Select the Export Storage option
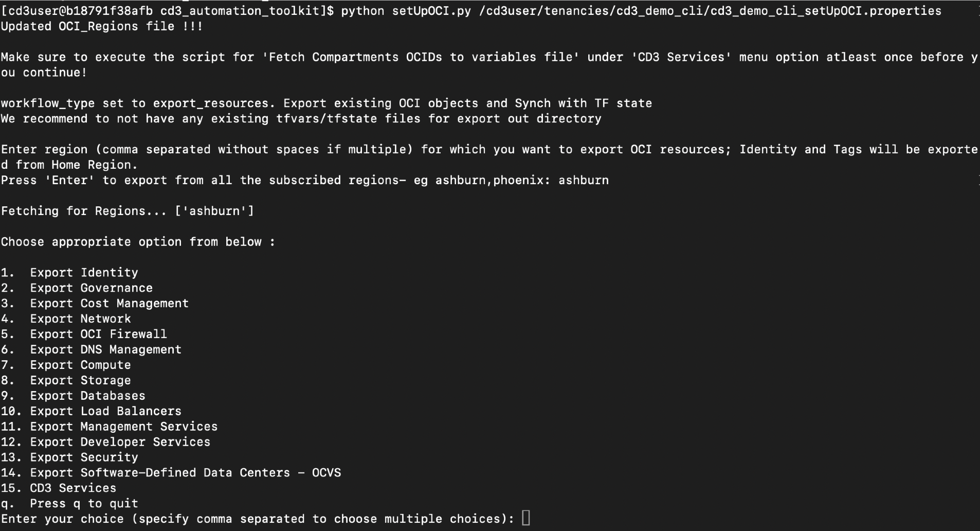The image size is (980, 531). 66,381
